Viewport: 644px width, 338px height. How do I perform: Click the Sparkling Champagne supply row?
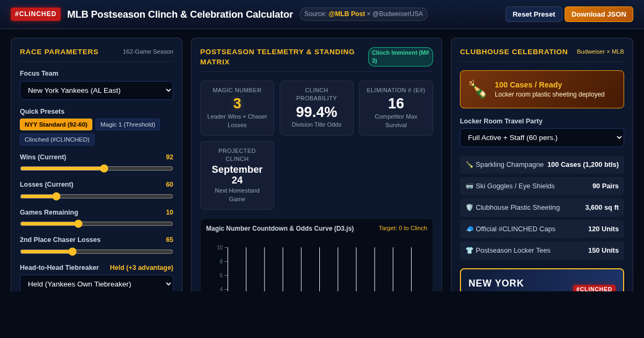(x=542, y=165)
